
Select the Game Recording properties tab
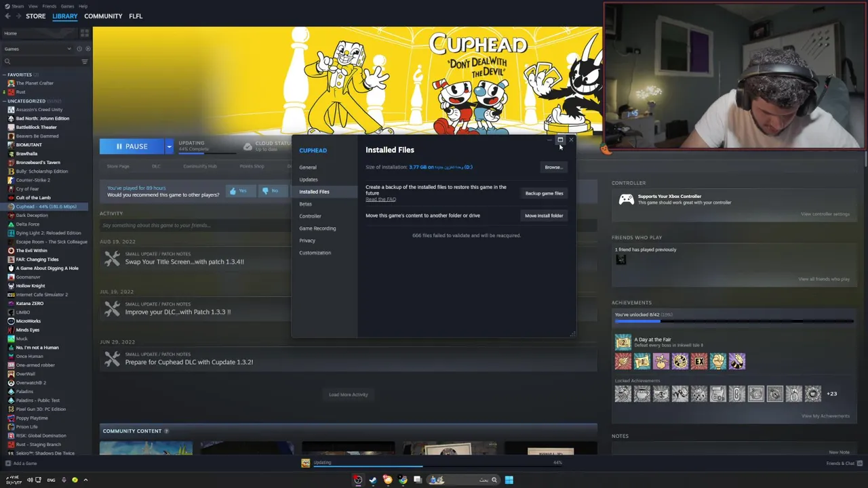coord(324,228)
